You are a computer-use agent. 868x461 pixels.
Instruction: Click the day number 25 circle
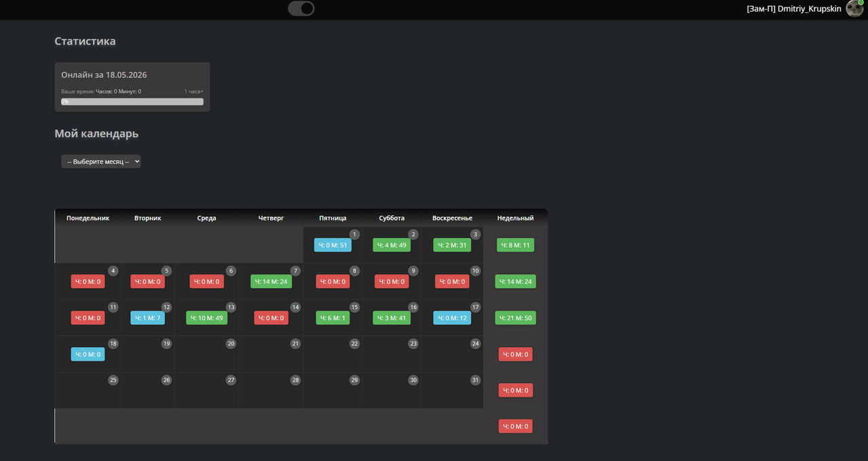(x=113, y=380)
